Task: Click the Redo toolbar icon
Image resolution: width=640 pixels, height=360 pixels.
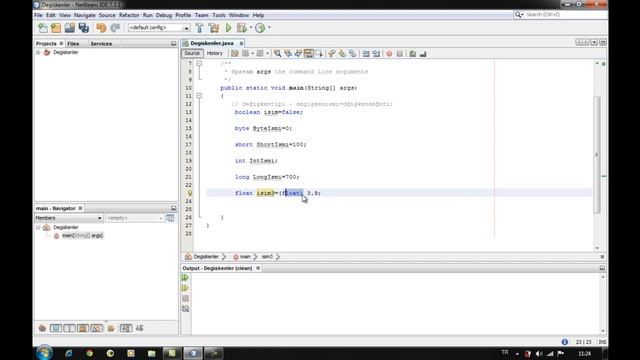Action: (115, 28)
